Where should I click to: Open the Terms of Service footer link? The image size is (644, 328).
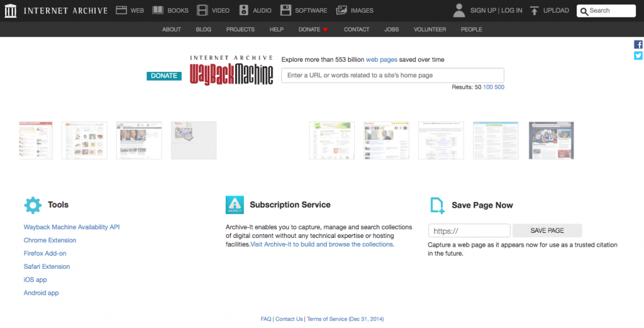point(345,319)
